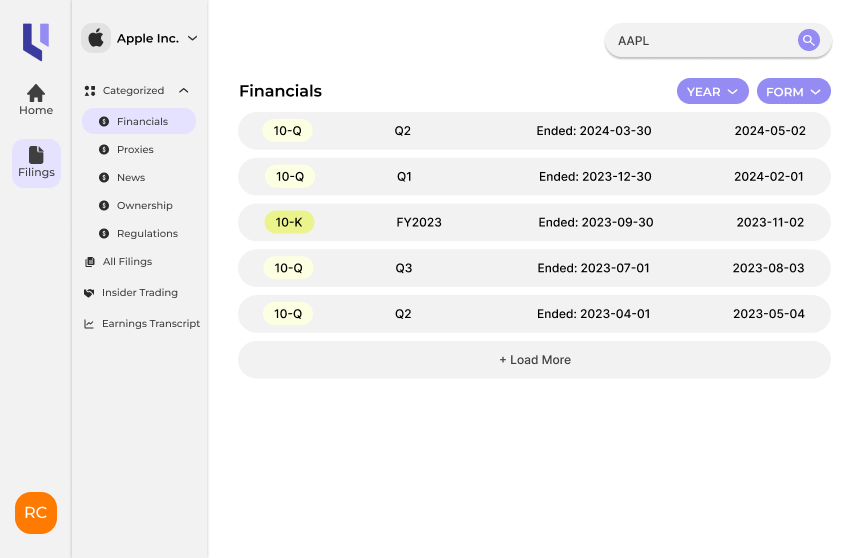Click the coin icon beside Ownership

[104, 205]
